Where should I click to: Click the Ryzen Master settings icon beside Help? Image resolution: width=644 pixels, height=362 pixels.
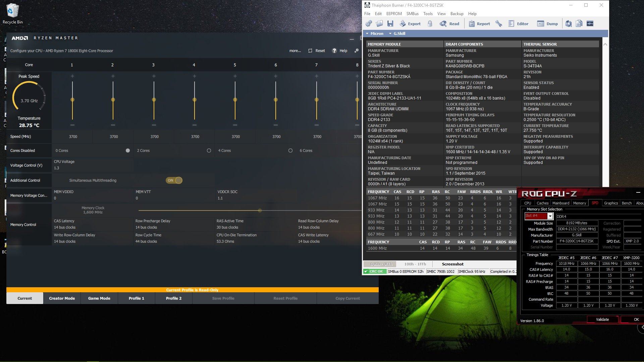(x=357, y=51)
